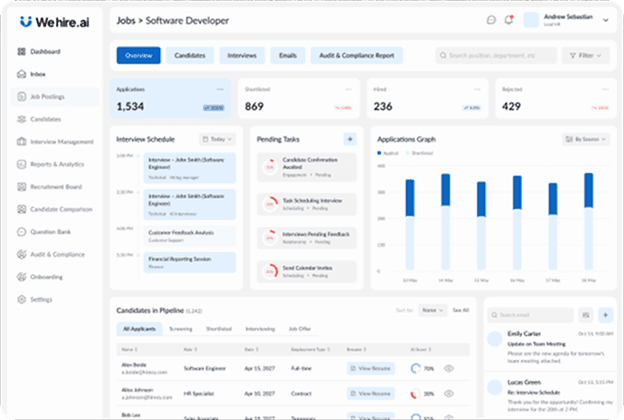Expand the user account menu chevron
Viewport: 624px width, 420px height.
pyautogui.click(x=605, y=20)
